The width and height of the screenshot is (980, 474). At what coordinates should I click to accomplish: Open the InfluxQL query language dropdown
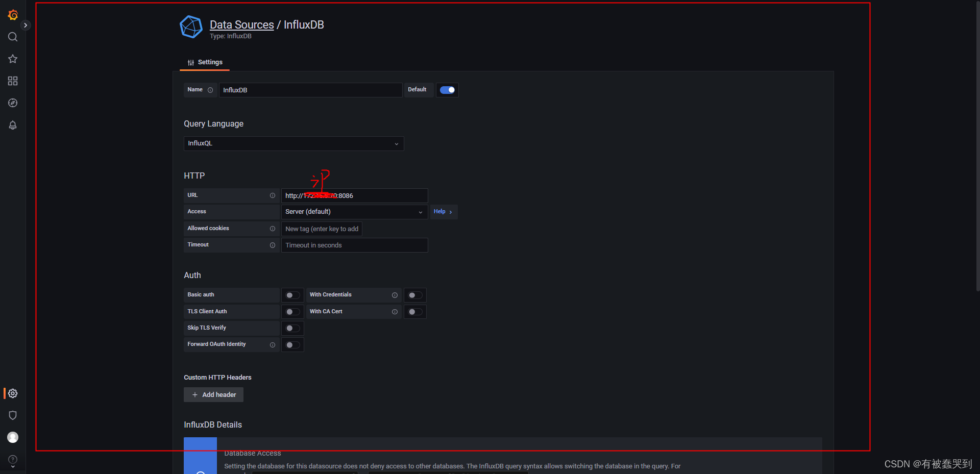293,143
